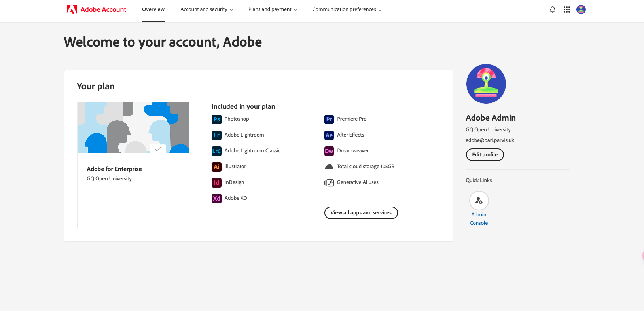This screenshot has height=311, width=644.
Task: Click the Adobe Account title link
Action: 103,9
